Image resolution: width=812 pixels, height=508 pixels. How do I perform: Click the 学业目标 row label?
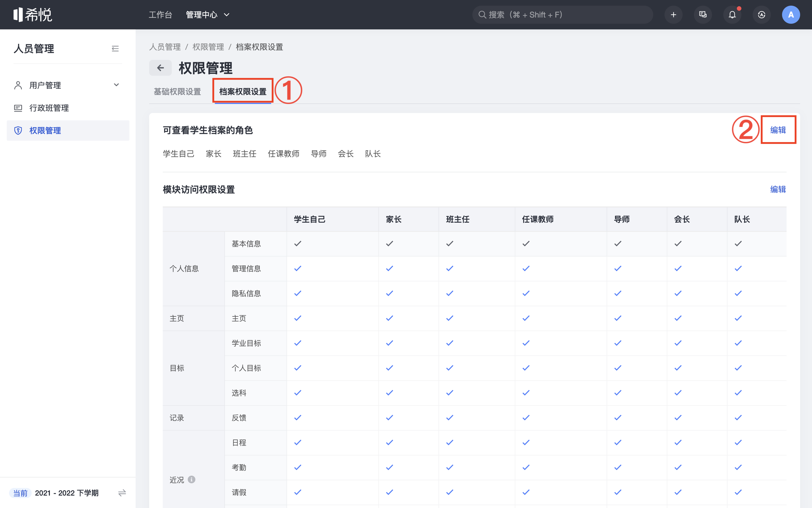(246, 343)
